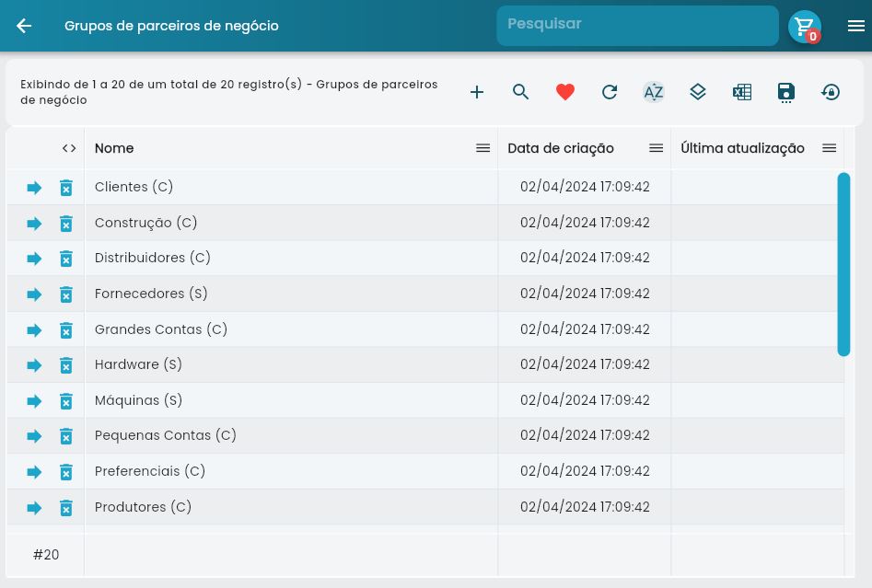Open the Nome column options menu
The height and width of the screenshot is (588, 872).
point(483,148)
